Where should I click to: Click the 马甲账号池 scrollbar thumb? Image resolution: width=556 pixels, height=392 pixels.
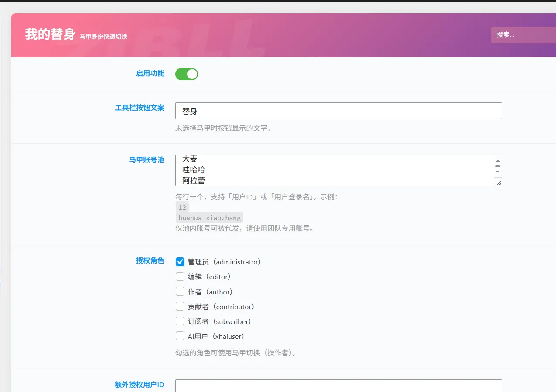coord(498,166)
